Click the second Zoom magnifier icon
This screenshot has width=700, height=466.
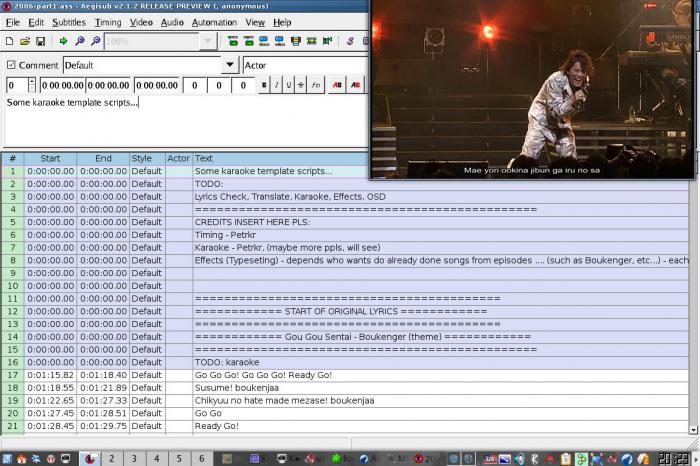point(95,42)
